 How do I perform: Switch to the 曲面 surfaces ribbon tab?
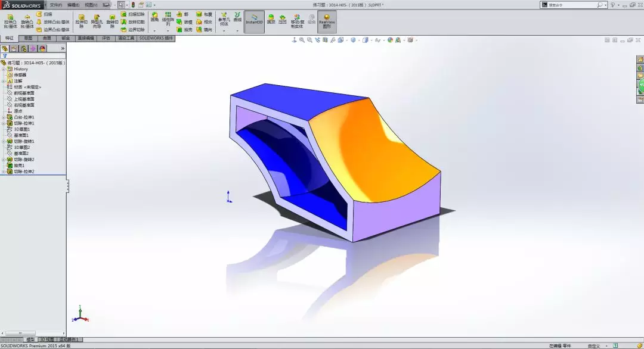pos(47,38)
